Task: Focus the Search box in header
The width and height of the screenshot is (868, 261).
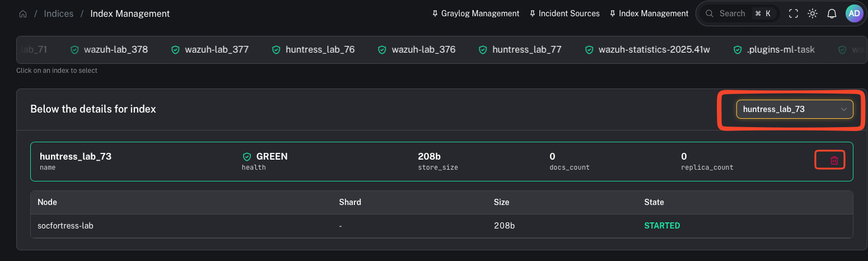Action: click(739, 13)
